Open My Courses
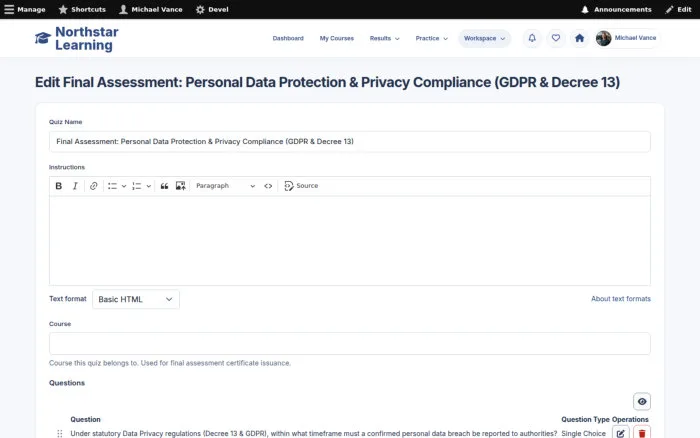The image size is (700, 438). [x=337, y=38]
